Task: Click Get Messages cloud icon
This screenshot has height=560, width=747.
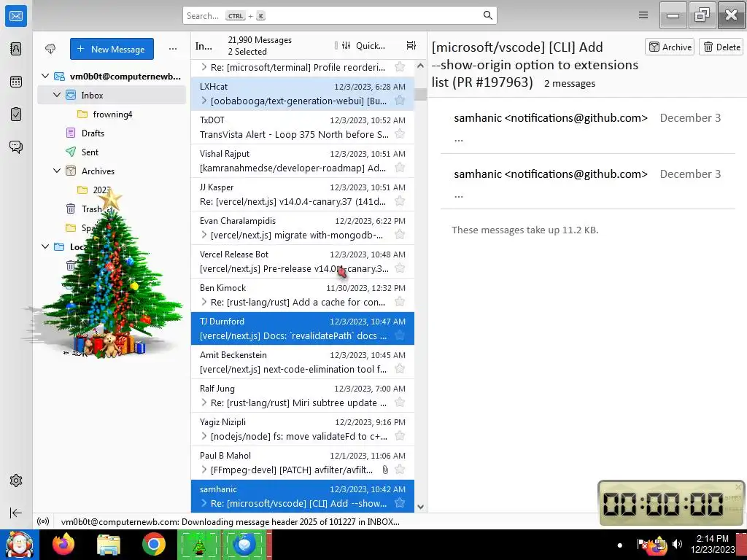Action: point(50,49)
